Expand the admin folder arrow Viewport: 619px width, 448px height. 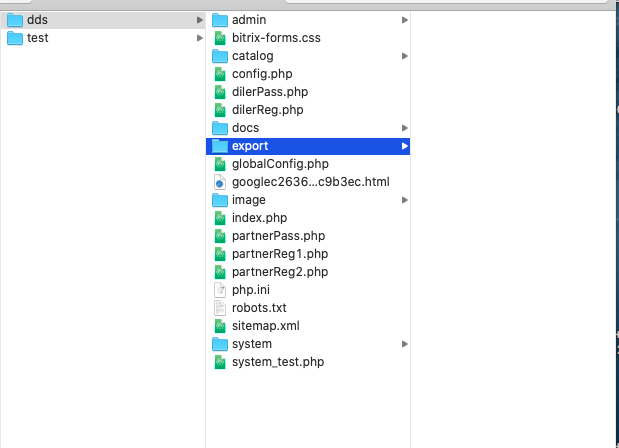tap(404, 20)
